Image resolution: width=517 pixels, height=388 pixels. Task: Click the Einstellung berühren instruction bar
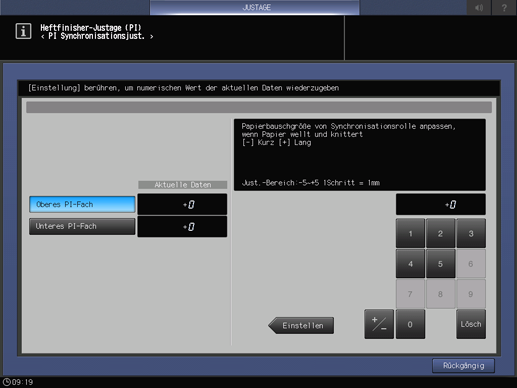259,88
